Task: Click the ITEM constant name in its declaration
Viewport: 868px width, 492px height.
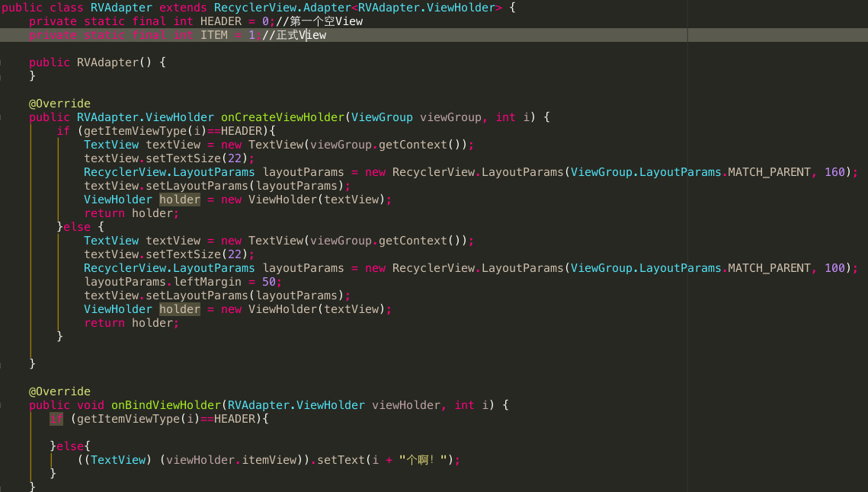Action: [214, 35]
